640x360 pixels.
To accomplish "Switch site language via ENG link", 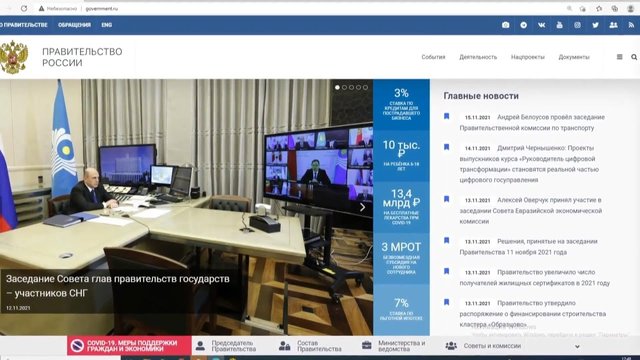I will pos(107,25).
